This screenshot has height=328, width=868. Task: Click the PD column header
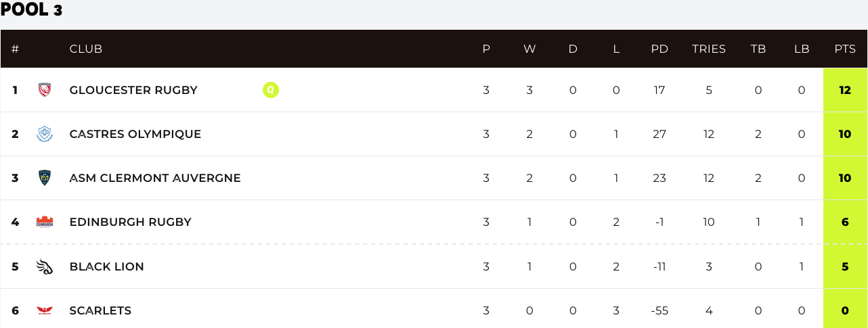[x=659, y=49]
